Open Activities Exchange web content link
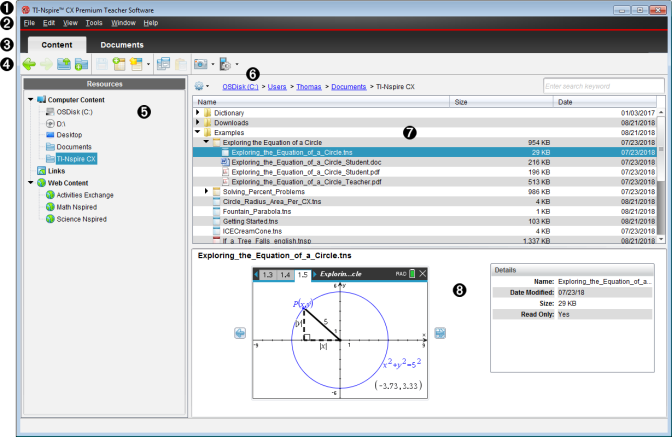The width and height of the screenshot is (672, 437). pos(83,195)
